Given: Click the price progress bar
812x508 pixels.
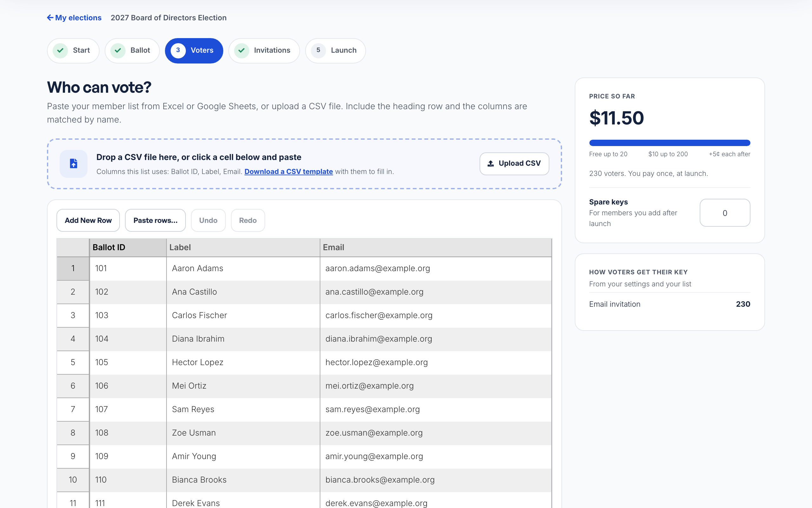Looking at the screenshot, I should click(x=670, y=143).
